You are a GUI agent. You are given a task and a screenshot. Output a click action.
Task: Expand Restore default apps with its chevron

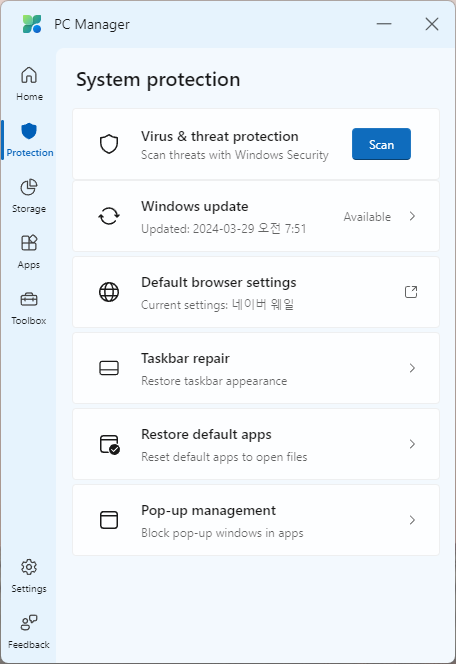412,444
